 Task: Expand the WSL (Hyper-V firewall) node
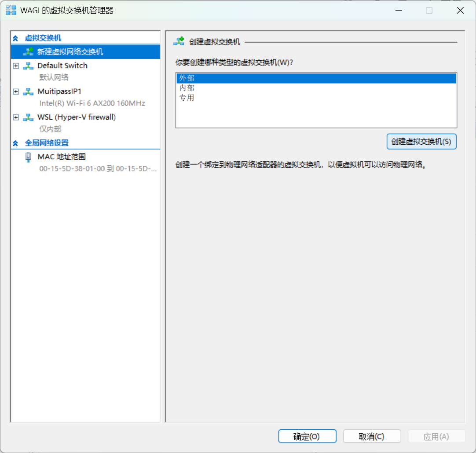click(16, 117)
